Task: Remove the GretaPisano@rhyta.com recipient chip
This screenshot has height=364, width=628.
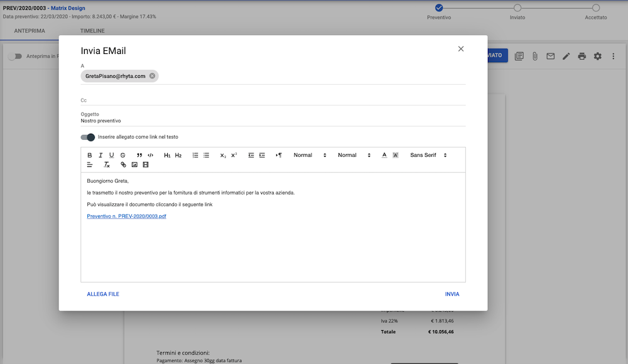Action: click(x=152, y=76)
